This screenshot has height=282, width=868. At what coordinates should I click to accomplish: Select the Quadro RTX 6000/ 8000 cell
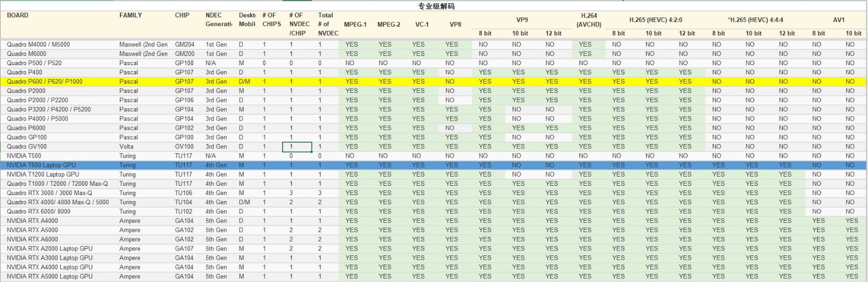pyautogui.click(x=39, y=211)
